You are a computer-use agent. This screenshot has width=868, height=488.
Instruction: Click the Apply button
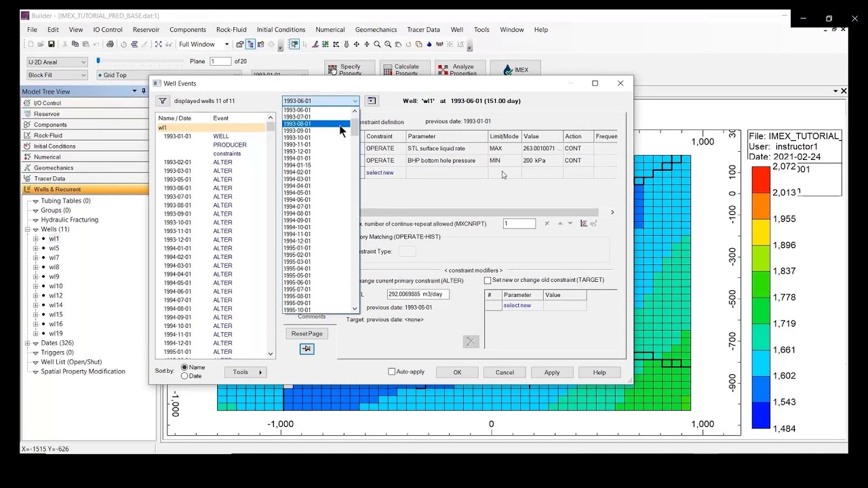[552, 372]
